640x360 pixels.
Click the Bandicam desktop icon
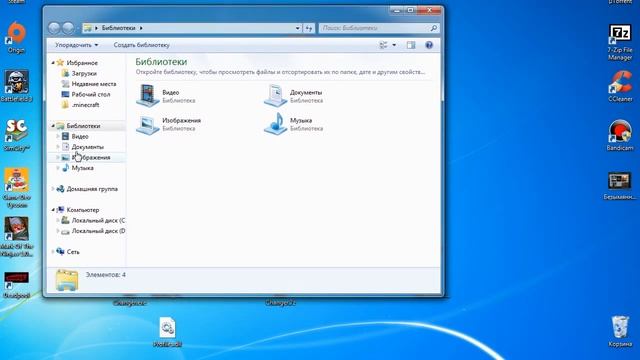point(620,135)
